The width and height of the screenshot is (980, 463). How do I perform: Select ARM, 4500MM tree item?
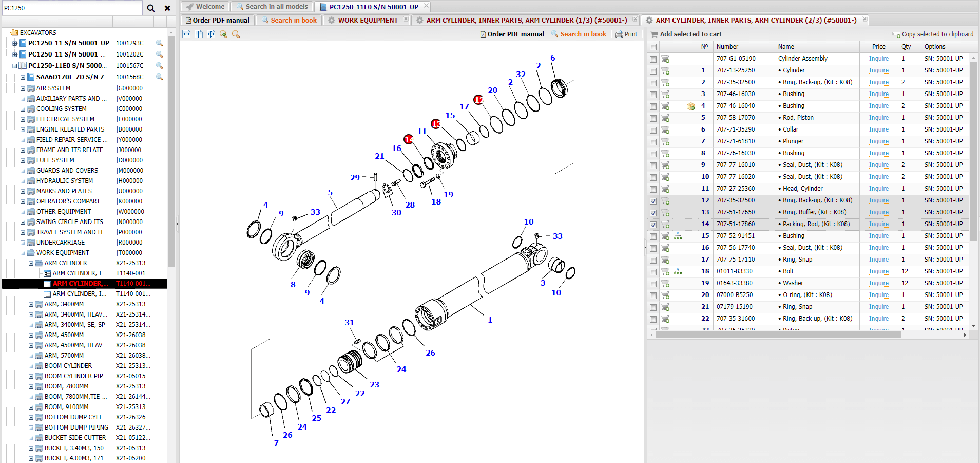pyautogui.click(x=64, y=335)
